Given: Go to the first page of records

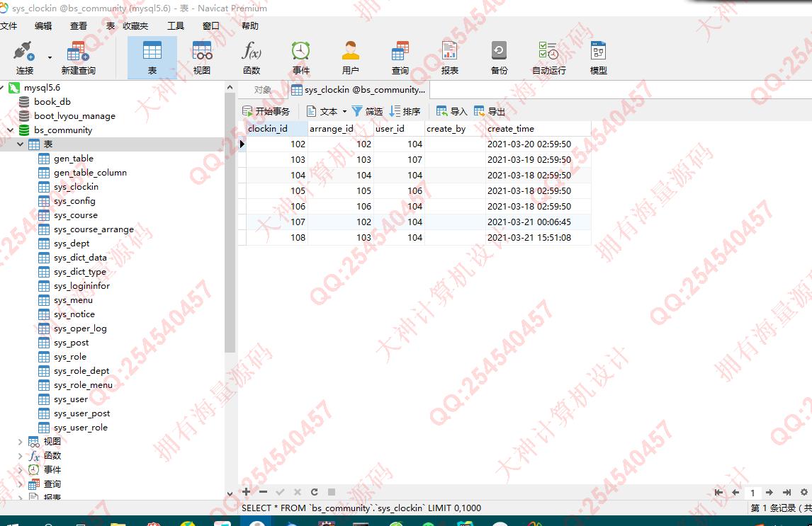Looking at the screenshot, I should [718, 493].
